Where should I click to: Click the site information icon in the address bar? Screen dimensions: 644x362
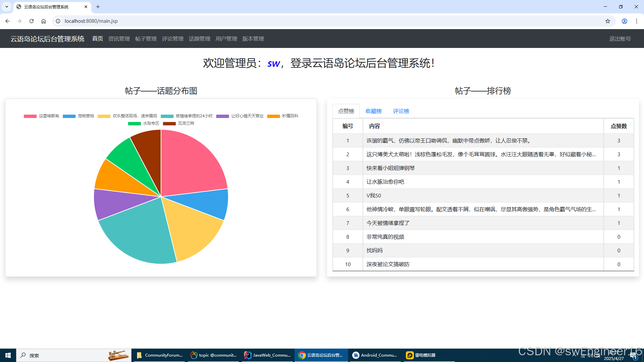click(x=58, y=21)
